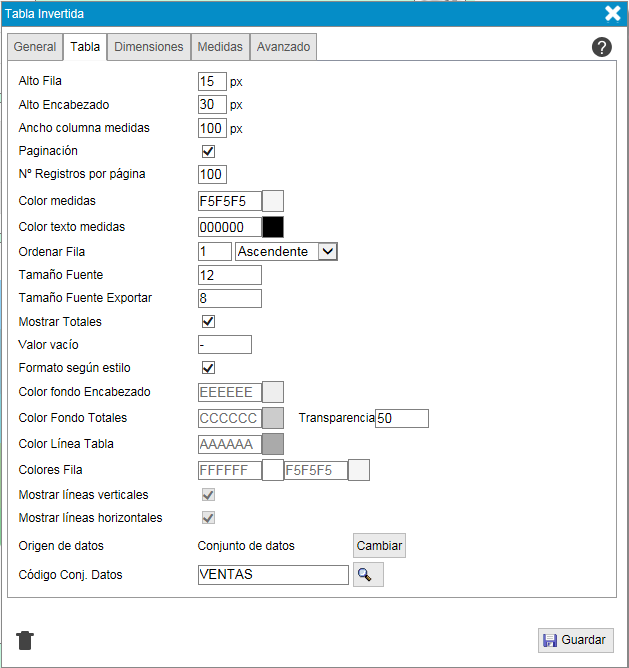Image resolution: width=629 pixels, height=668 pixels.
Task: Toggle the Formato según estilo checkbox
Action: 209,368
